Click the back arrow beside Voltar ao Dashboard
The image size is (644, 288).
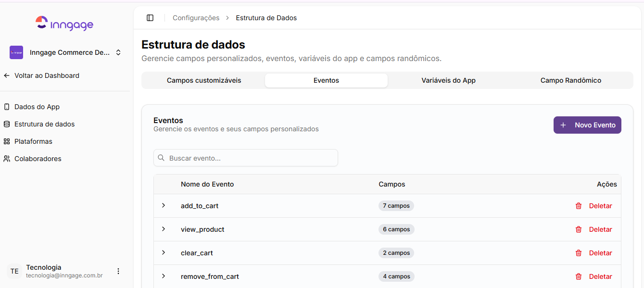tap(7, 75)
